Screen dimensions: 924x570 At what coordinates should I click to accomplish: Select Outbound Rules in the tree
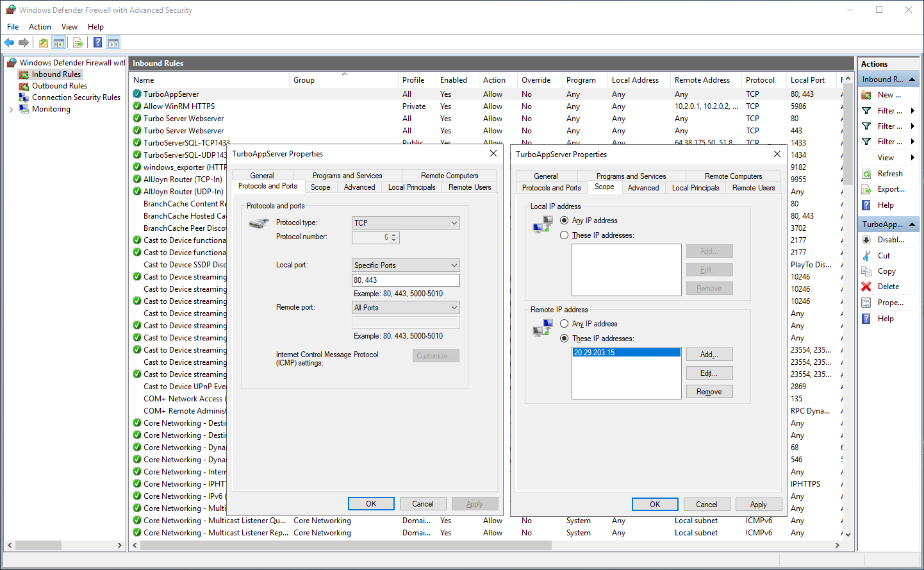[59, 86]
